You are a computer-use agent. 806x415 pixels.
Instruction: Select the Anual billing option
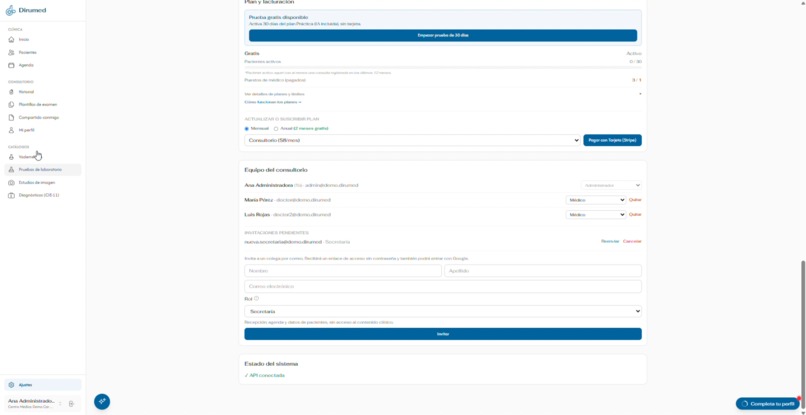click(x=276, y=129)
